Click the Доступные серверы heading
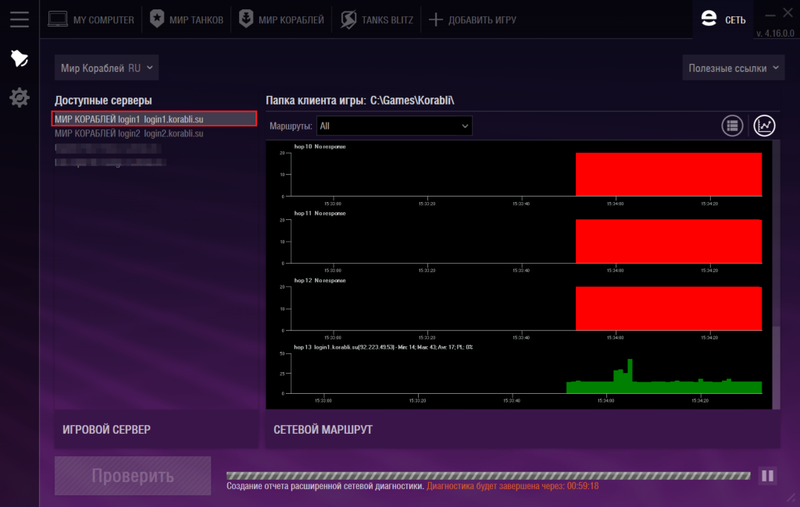Viewport: 800px width, 507px height. [104, 100]
